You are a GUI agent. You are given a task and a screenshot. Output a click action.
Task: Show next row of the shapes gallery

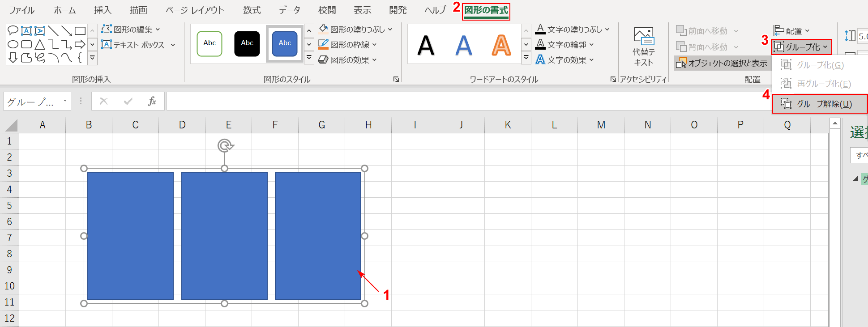pos(92,44)
